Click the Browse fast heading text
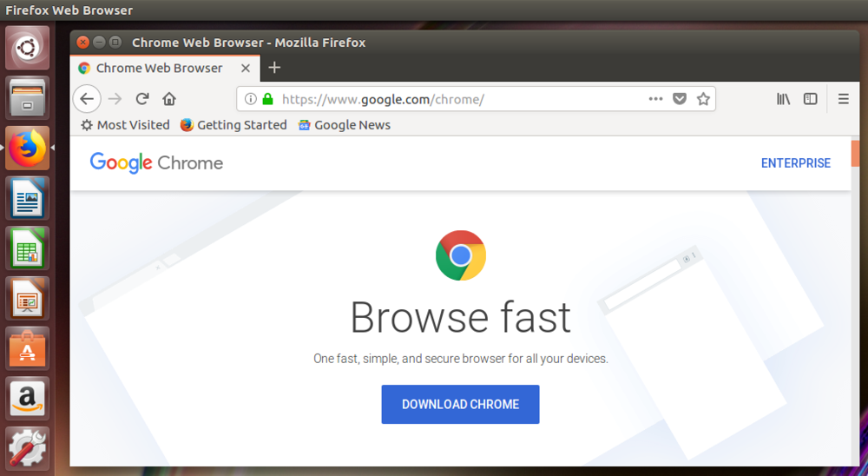The image size is (868, 476). tap(461, 318)
